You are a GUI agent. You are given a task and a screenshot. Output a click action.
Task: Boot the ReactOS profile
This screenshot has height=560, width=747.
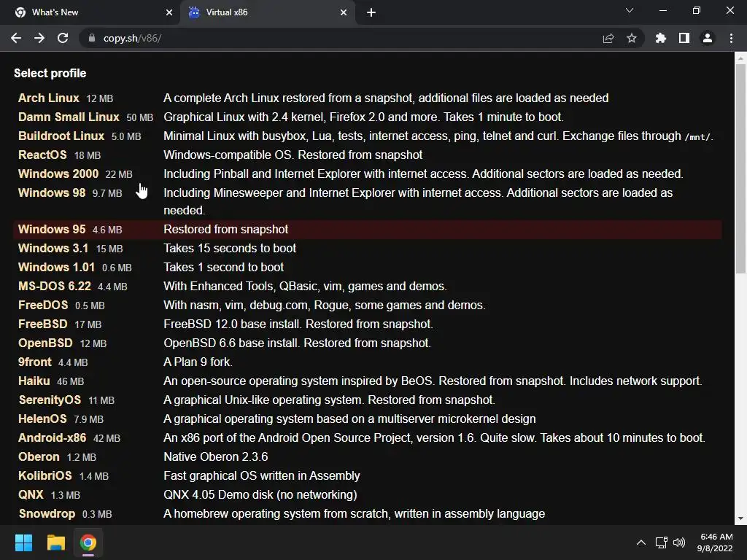tap(42, 155)
